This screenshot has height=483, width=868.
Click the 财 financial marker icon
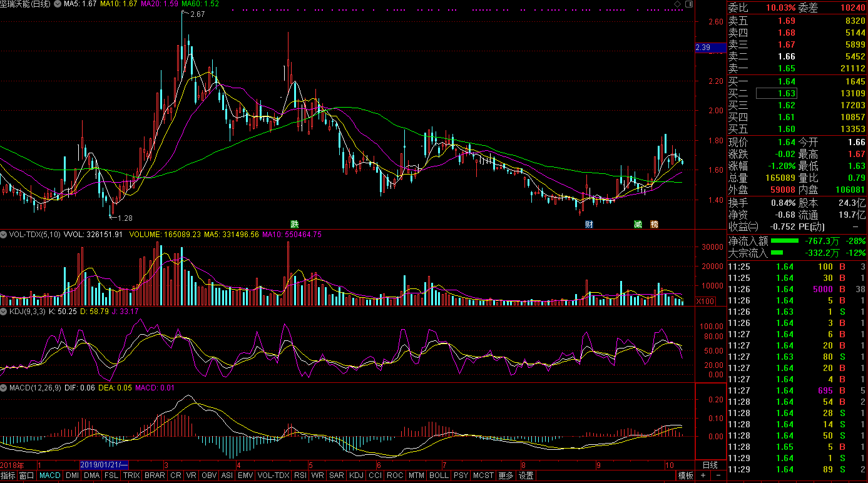(589, 224)
